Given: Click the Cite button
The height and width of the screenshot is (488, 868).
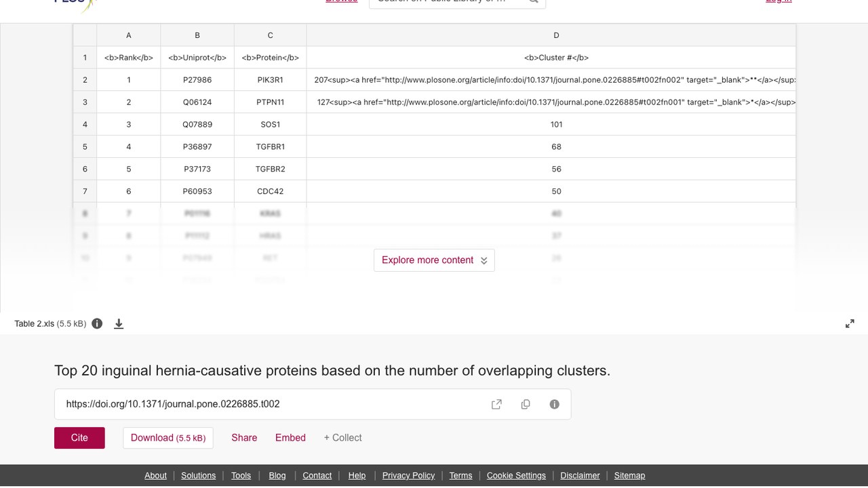Looking at the screenshot, I should 79,438.
